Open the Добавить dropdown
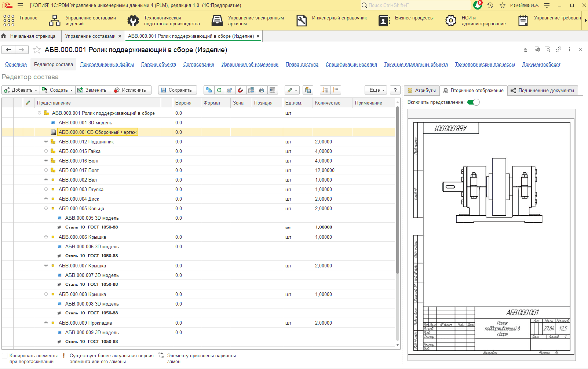This screenshot has width=588, height=369. [21, 90]
